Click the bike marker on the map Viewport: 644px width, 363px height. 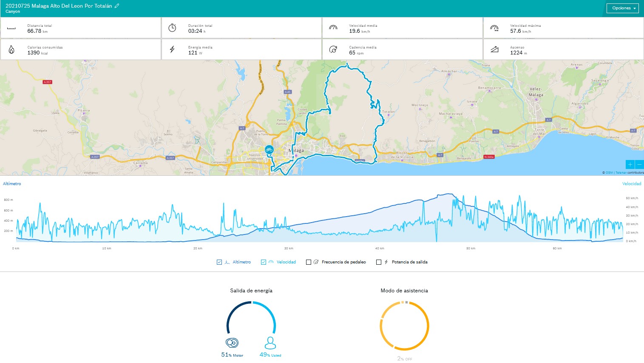click(x=269, y=149)
